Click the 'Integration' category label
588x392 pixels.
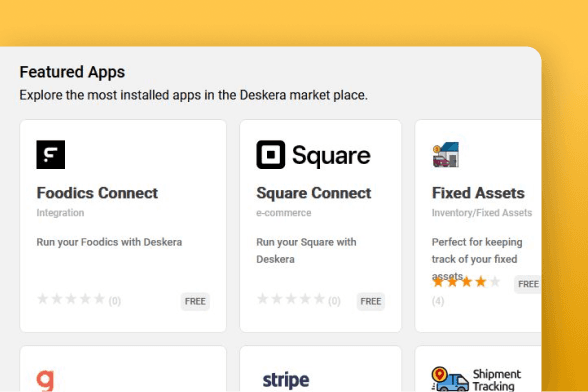[x=60, y=213]
